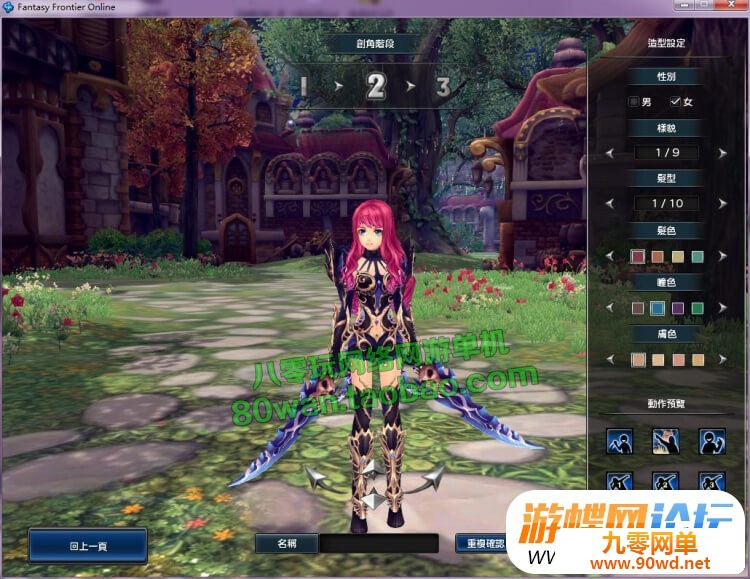
Task: Show next 髮色 hair colors
Action: click(x=722, y=256)
